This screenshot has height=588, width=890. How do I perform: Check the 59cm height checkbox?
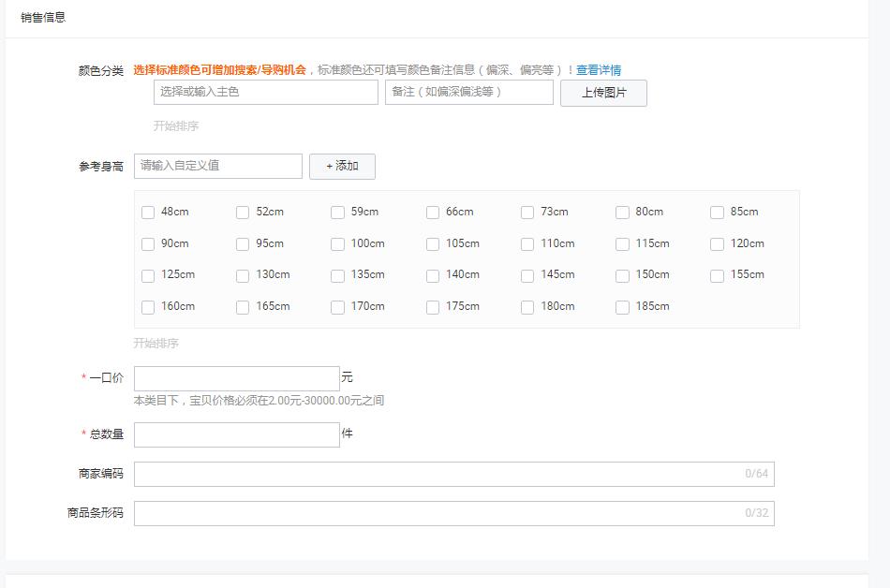[337, 213]
